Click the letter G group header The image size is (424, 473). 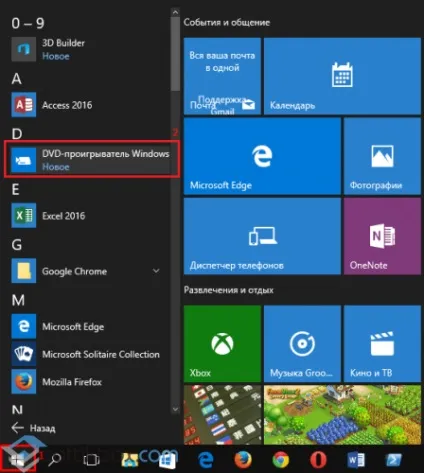click(x=17, y=245)
